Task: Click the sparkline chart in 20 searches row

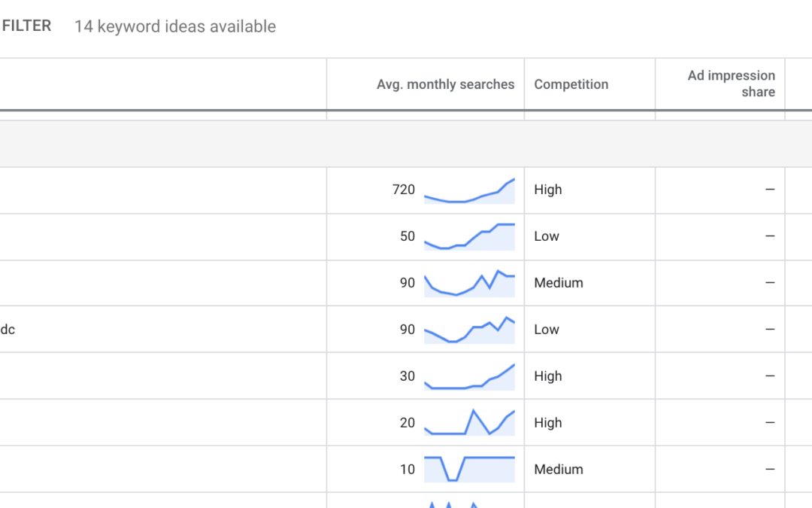Action: [469, 423]
